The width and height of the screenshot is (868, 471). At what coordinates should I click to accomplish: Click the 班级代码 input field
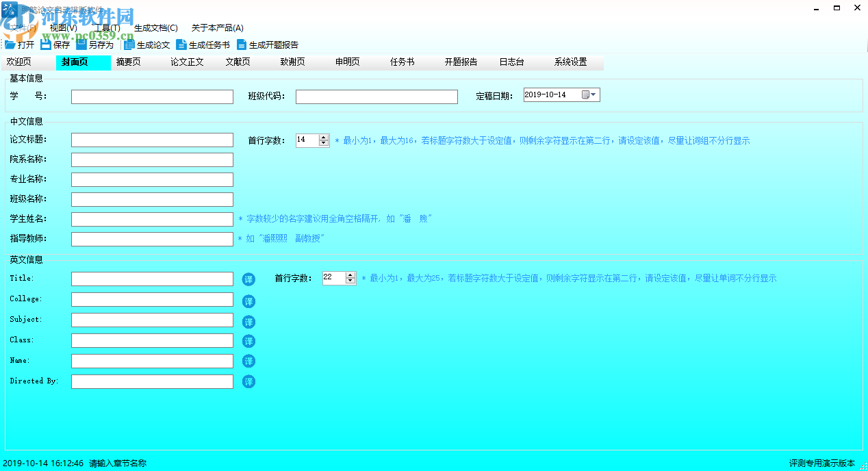(x=376, y=97)
